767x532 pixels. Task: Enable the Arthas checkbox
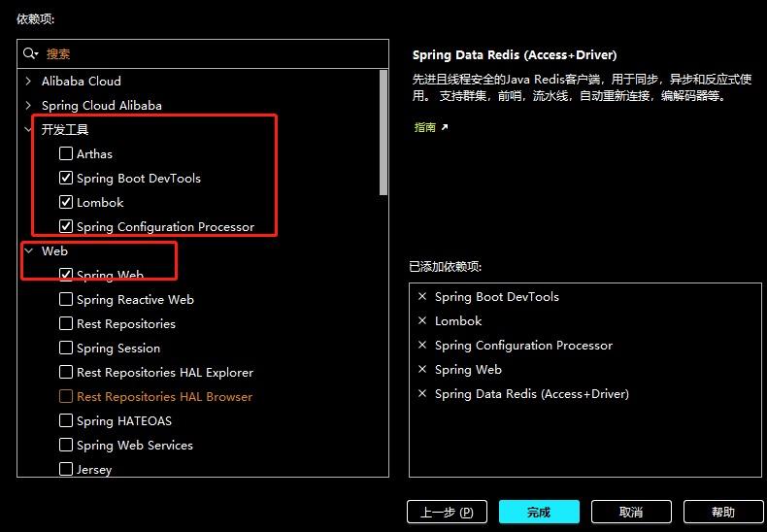click(66, 153)
